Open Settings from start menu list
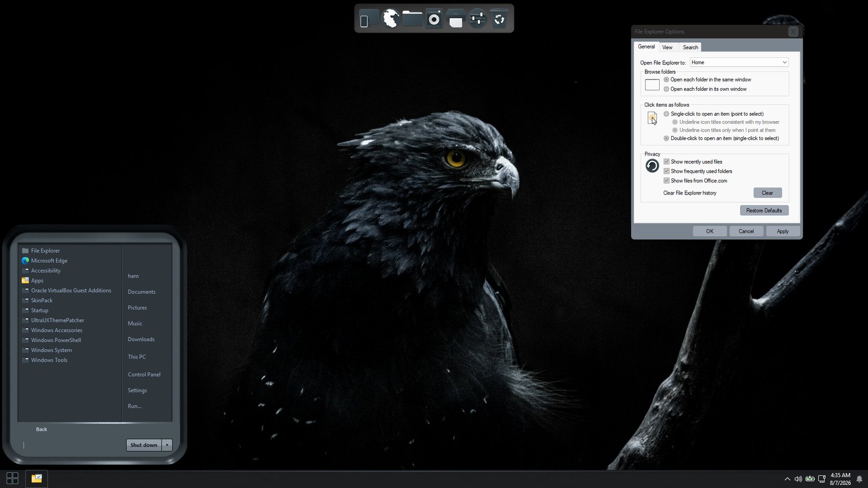The height and width of the screenshot is (488, 868). click(x=137, y=390)
